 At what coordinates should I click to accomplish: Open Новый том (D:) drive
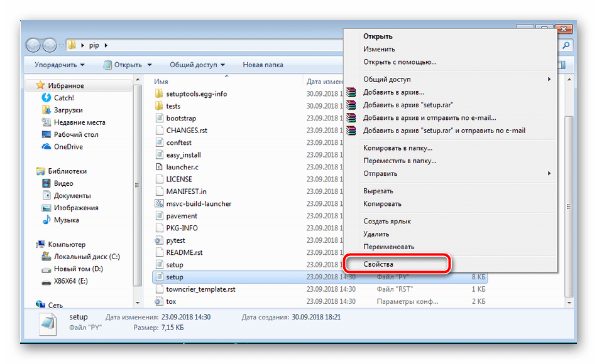79,269
